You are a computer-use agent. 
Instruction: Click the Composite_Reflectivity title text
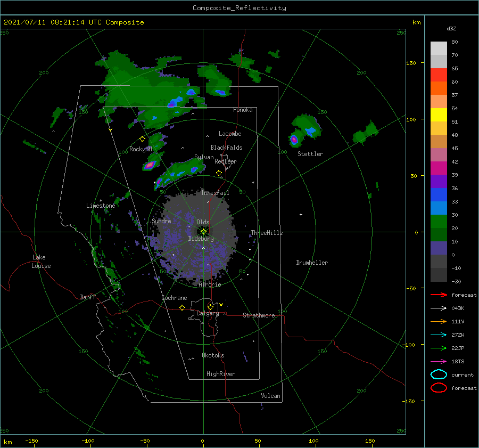[x=240, y=8]
